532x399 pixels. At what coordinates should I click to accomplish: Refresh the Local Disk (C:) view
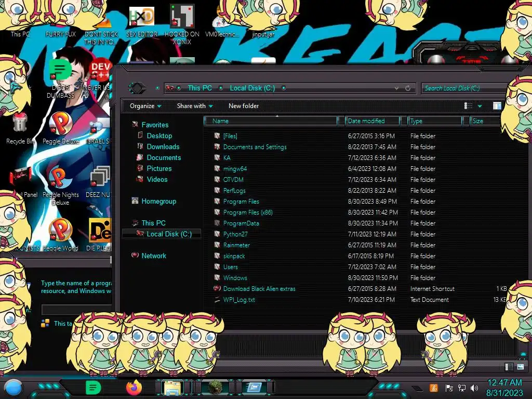(x=407, y=88)
